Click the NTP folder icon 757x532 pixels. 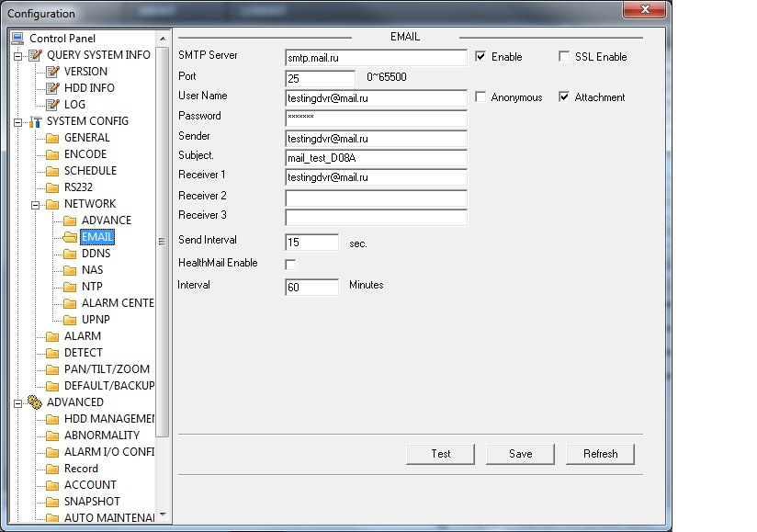(70, 287)
